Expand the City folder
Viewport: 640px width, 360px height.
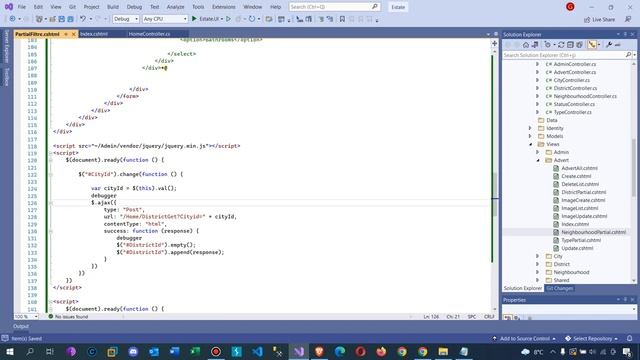pos(538,256)
